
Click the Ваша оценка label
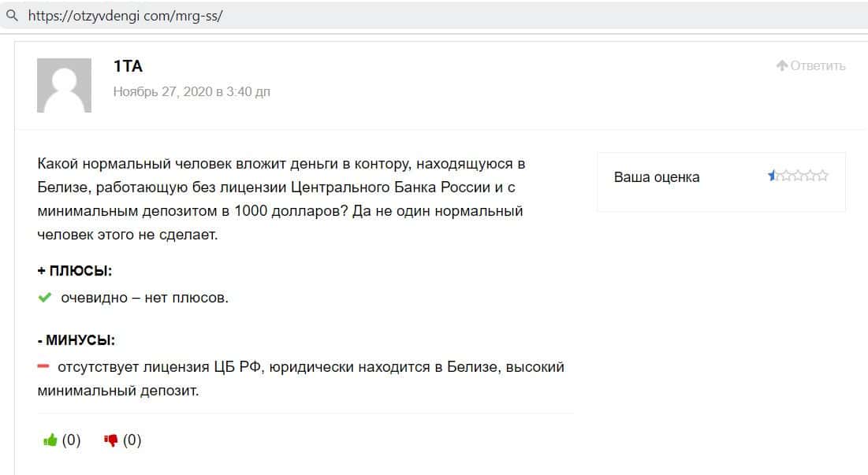coord(656,177)
